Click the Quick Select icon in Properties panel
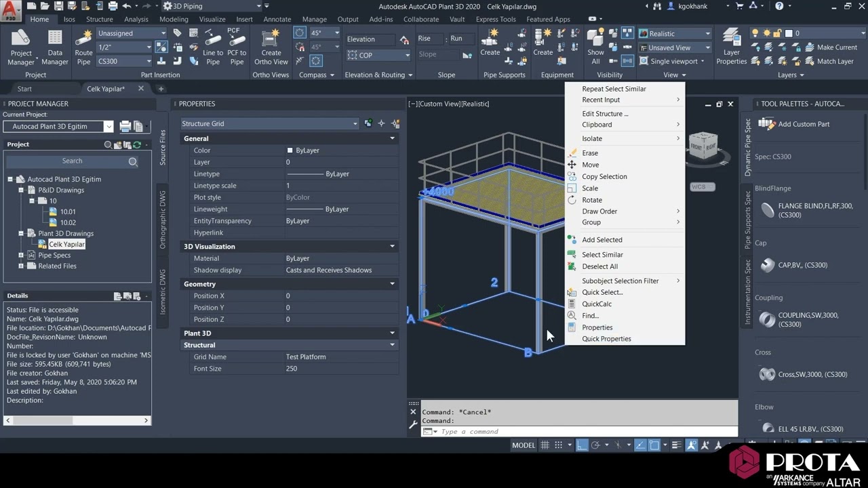This screenshot has height=488, width=868. [x=395, y=123]
